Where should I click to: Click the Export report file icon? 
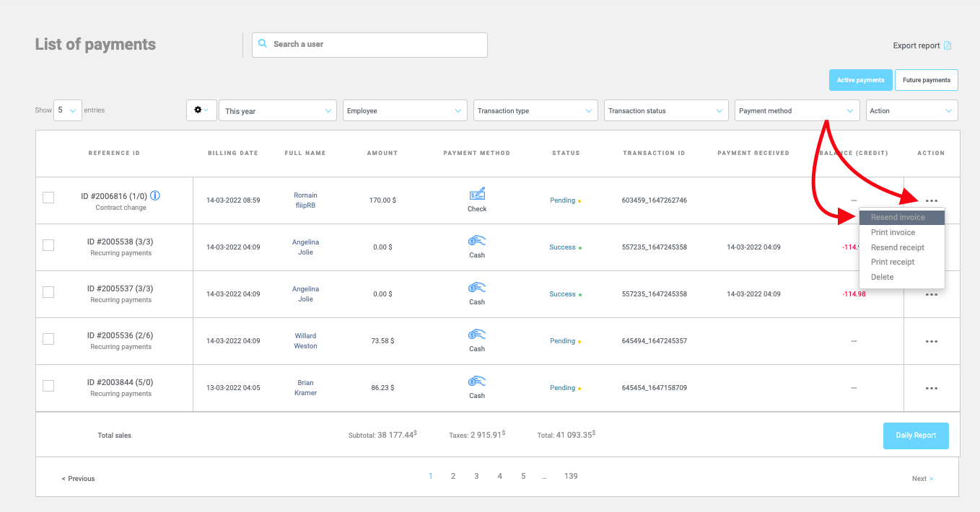(948, 45)
